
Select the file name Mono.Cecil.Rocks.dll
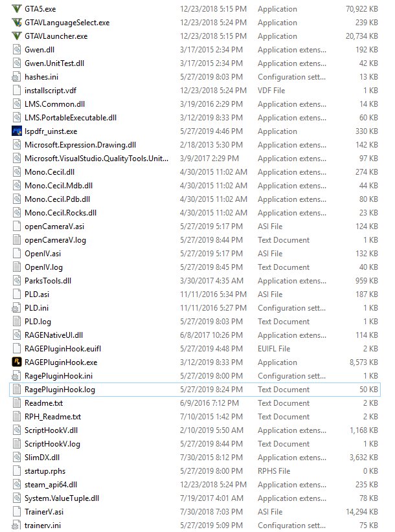pos(61,213)
